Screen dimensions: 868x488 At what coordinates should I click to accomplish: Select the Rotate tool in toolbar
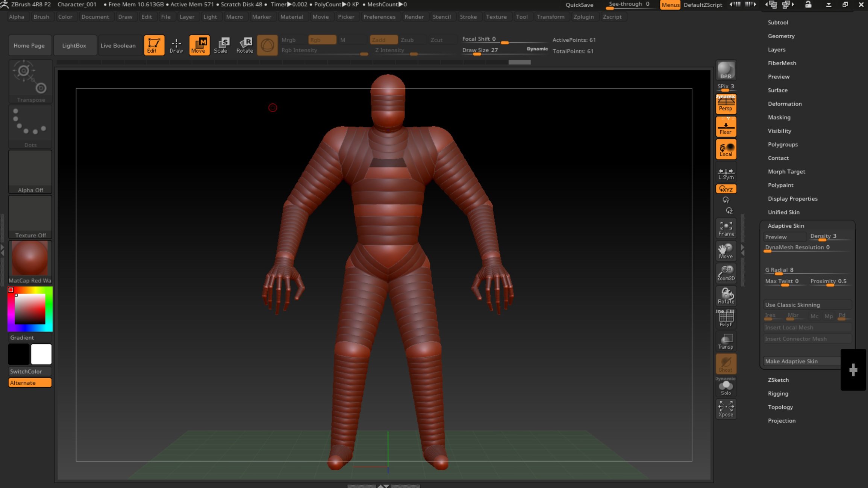point(244,45)
